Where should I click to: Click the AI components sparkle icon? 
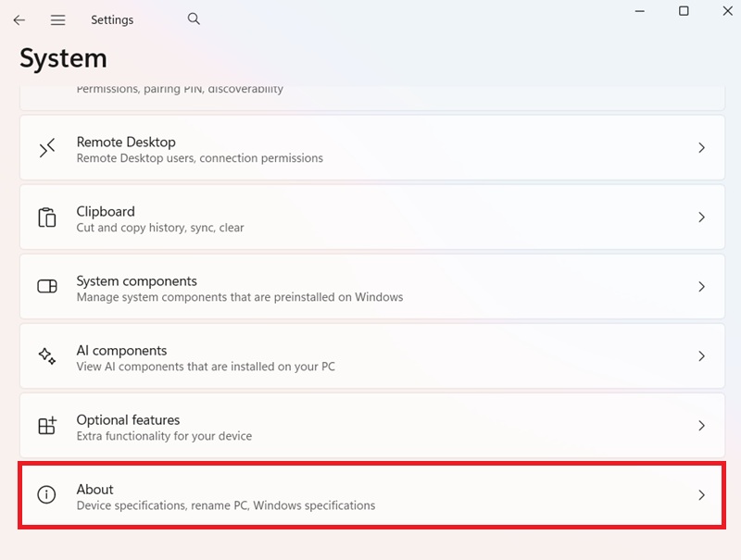[x=47, y=356]
